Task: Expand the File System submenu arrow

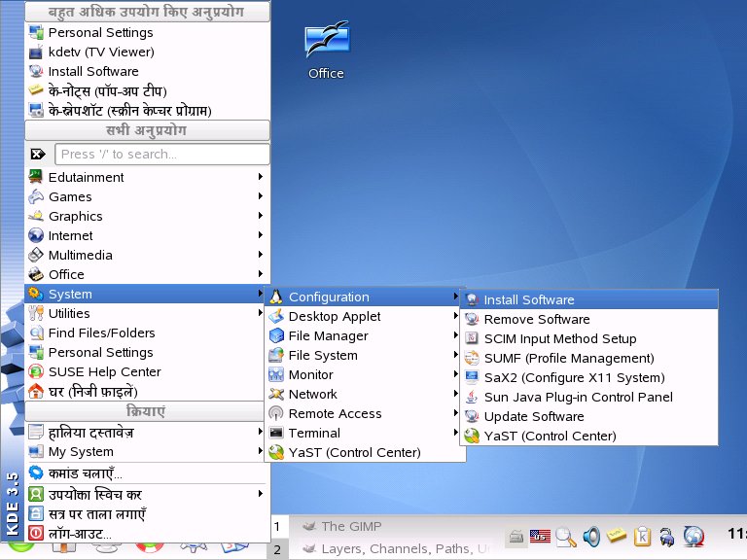Action: [x=455, y=355]
